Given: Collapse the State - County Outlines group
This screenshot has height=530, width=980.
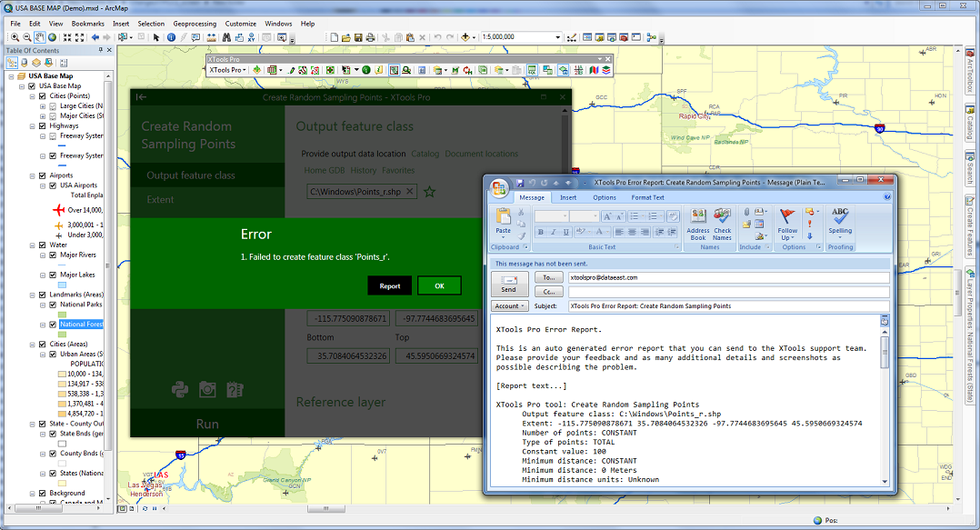Looking at the screenshot, I should pyautogui.click(x=33, y=425).
